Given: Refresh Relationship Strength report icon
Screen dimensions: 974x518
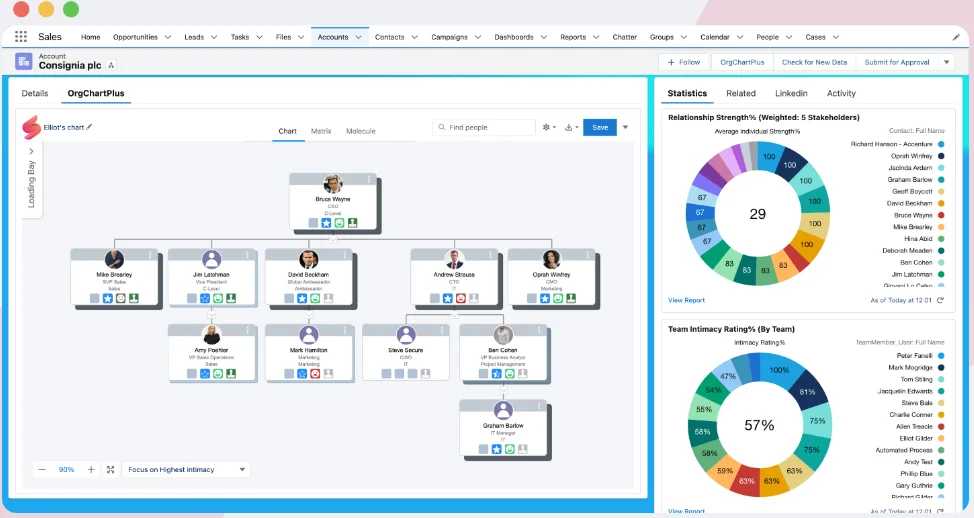Looking at the screenshot, I should pos(940,300).
